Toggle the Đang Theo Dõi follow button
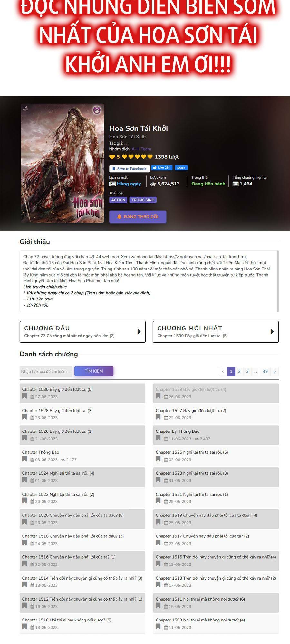 138,217
